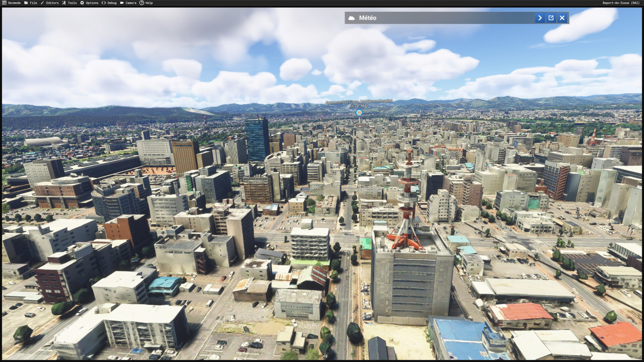Click the Options gear icon
This screenshot has width=644, height=362.
pyautogui.click(x=82, y=3)
